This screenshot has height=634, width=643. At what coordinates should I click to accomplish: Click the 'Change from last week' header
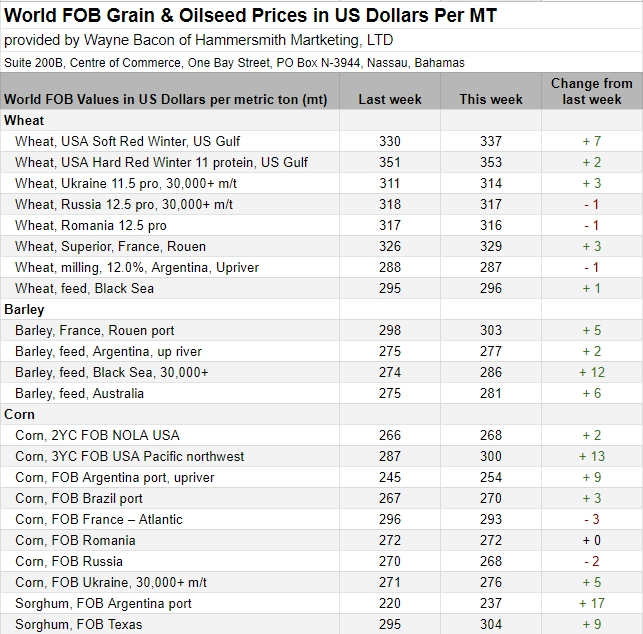click(x=591, y=91)
